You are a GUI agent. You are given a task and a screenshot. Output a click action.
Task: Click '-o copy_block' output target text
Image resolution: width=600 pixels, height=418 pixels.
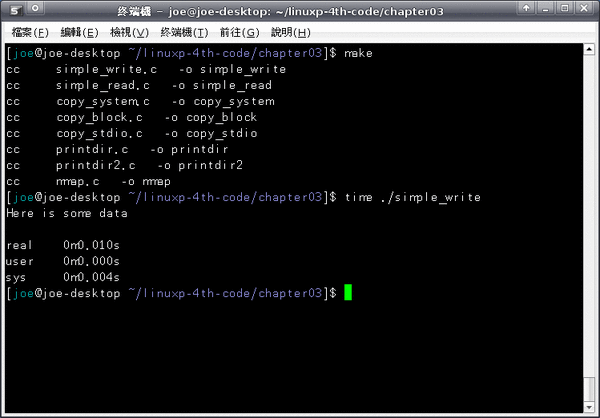(x=211, y=118)
